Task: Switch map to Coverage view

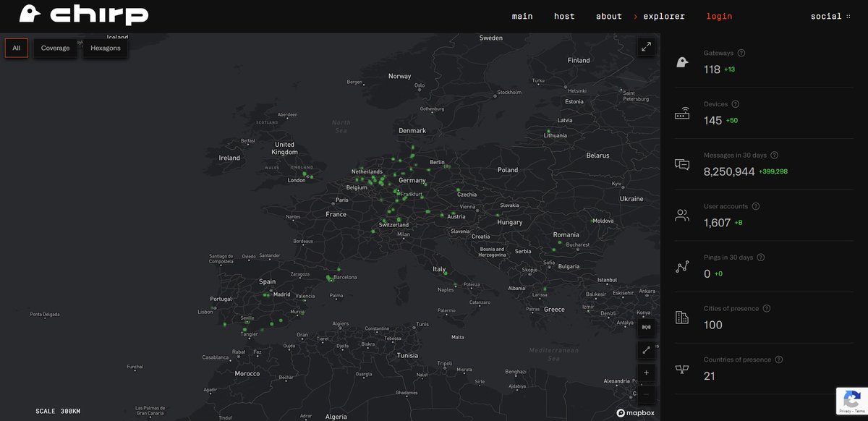Action: [x=55, y=48]
